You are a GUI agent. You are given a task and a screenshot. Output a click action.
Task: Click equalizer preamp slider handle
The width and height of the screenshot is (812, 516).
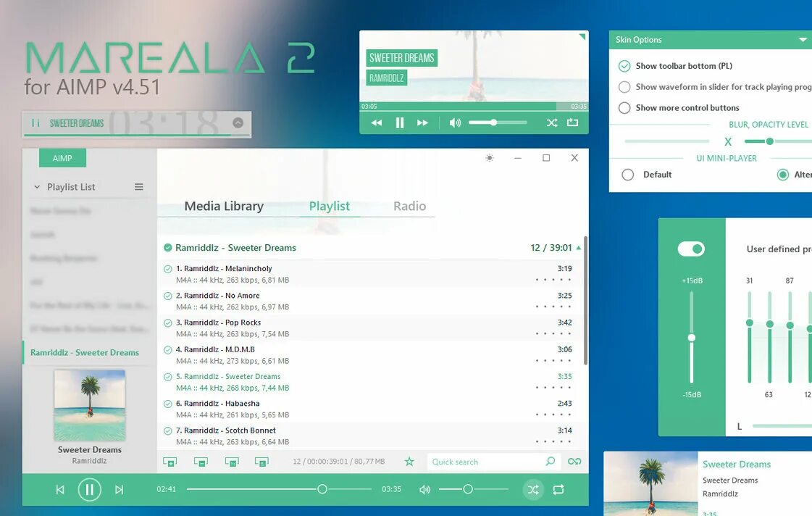coord(691,338)
